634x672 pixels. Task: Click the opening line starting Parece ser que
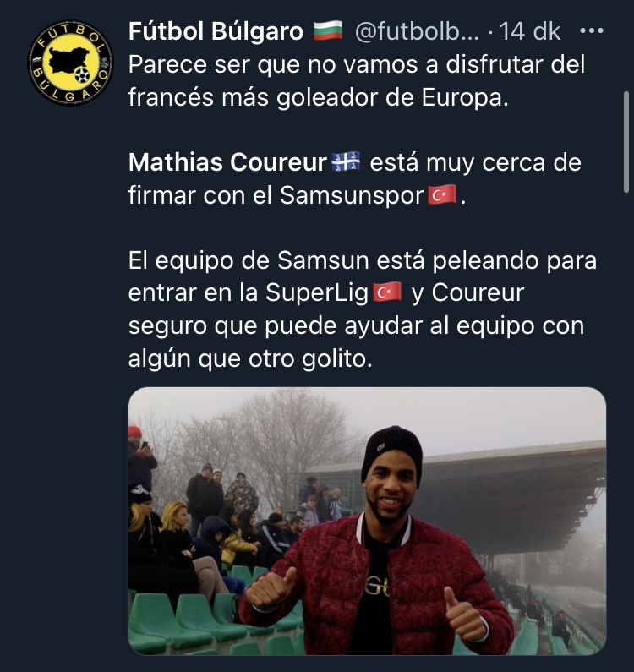click(357, 65)
